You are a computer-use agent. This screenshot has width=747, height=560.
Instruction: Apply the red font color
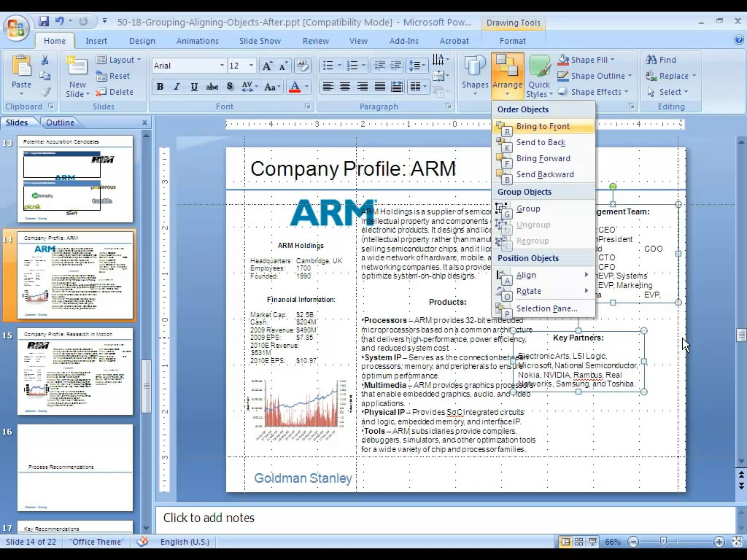click(295, 87)
